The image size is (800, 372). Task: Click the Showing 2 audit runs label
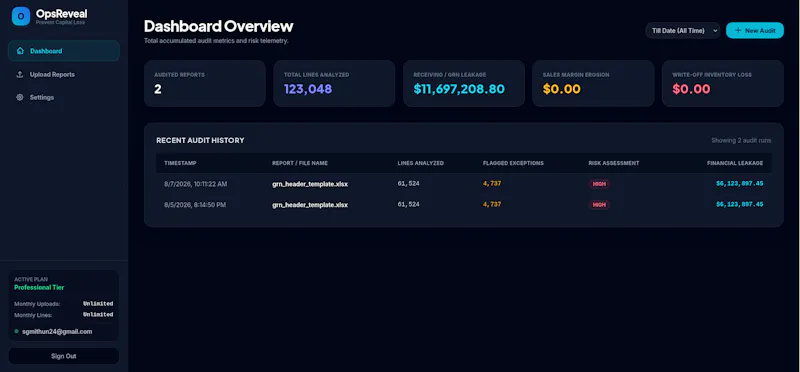[x=741, y=140]
